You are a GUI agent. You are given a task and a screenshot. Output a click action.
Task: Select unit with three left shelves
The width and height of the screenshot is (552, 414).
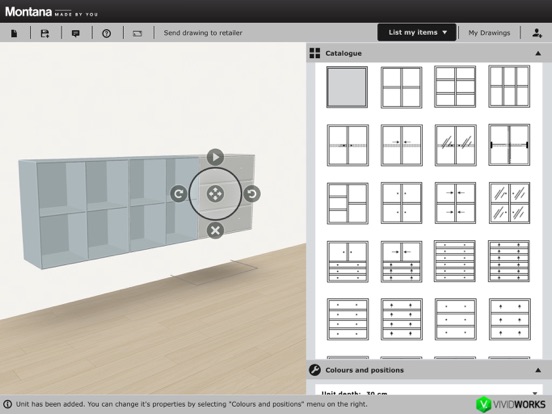pyautogui.click(x=347, y=203)
